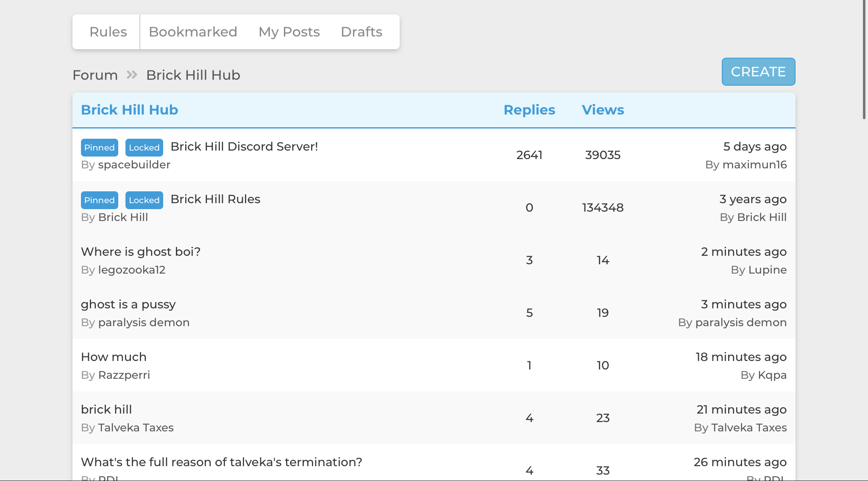Expand thread How much by Razzperri
This screenshot has height=481, width=868.
(113, 356)
